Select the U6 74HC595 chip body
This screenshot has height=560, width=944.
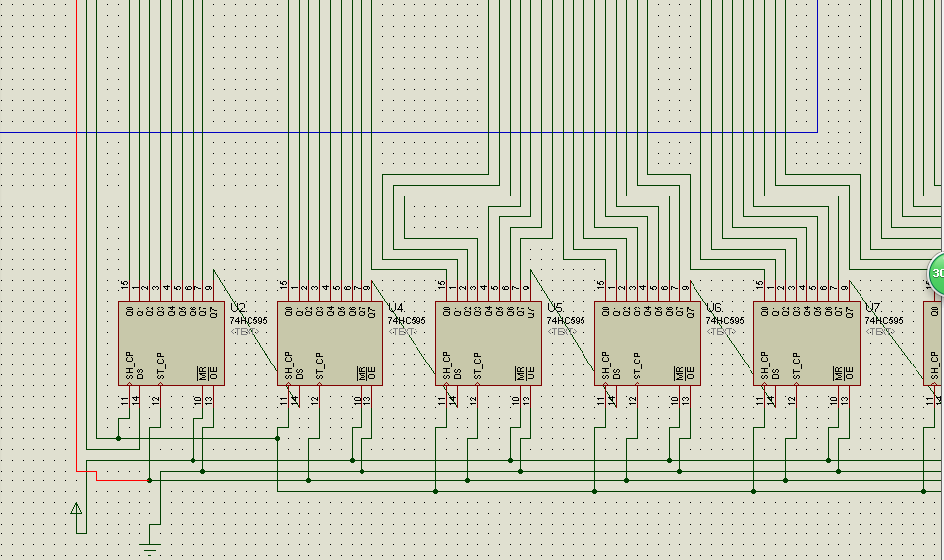point(647,343)
